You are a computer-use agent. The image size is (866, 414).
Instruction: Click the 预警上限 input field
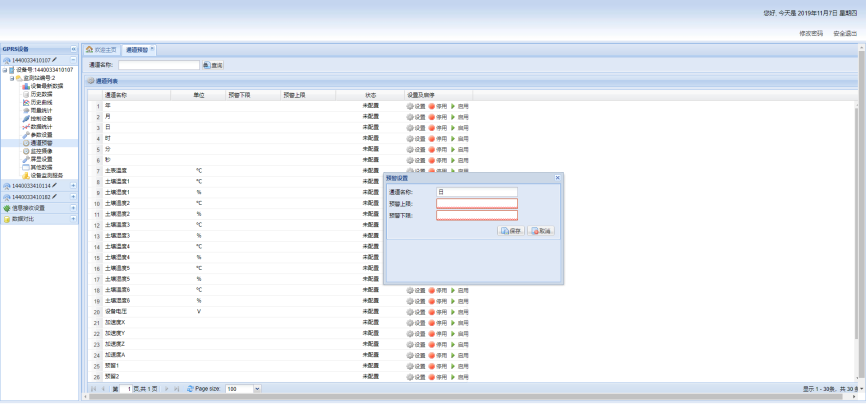[476, 203]
